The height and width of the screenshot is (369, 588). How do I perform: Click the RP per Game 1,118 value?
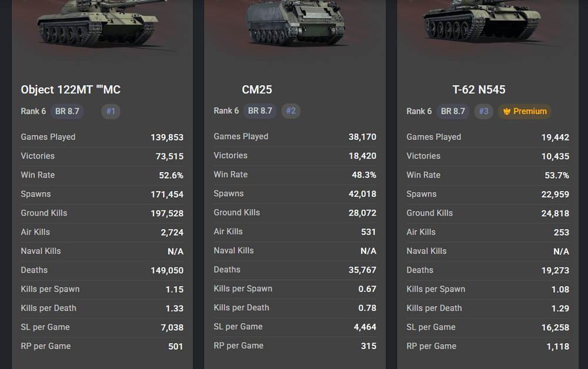point(557,347)
